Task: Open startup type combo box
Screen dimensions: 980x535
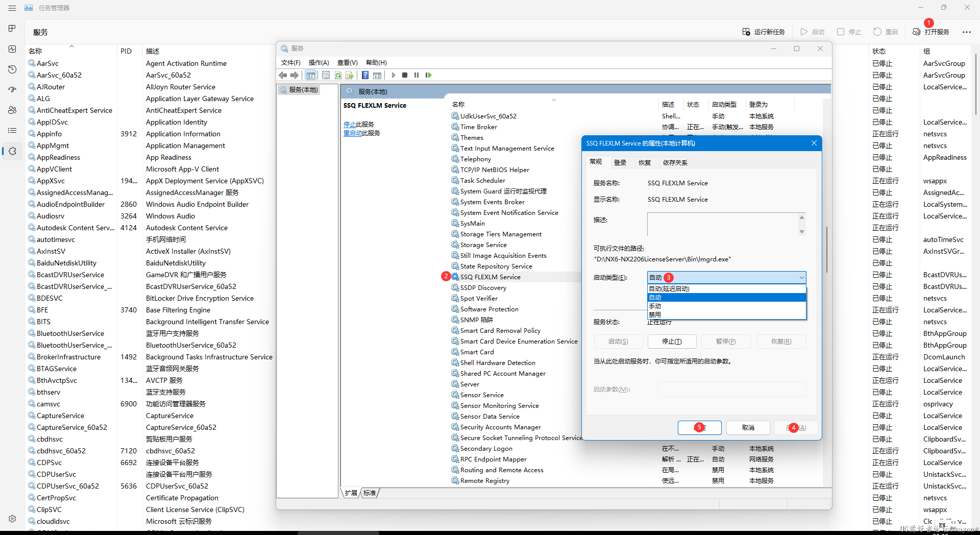Action: 726,277
